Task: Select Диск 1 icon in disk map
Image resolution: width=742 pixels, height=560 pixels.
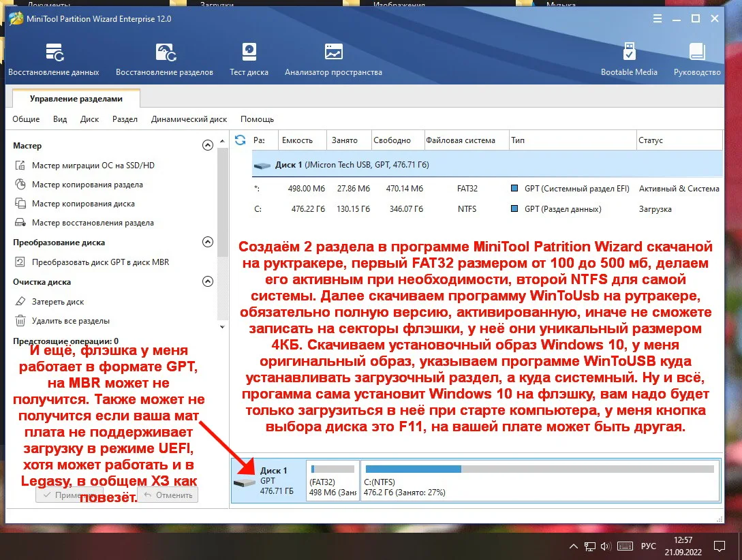Action: [245, 482]
